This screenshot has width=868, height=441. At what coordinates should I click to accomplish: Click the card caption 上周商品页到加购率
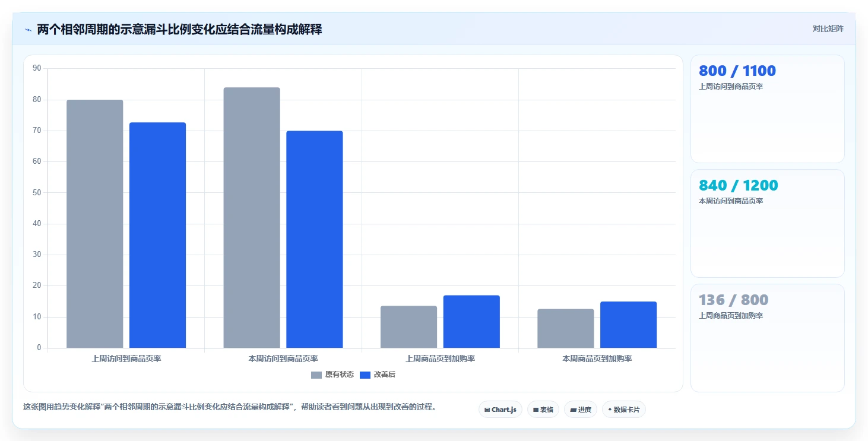(731, 316)
